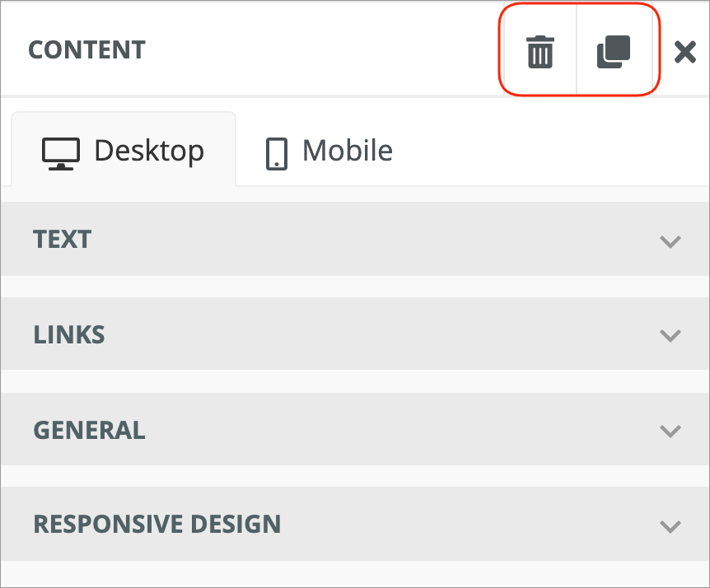This screenshot has height=588, width=710.
Task: Click the monitor icon on Desktop tab
Action: pyautogui.click(x=61, y=153)
